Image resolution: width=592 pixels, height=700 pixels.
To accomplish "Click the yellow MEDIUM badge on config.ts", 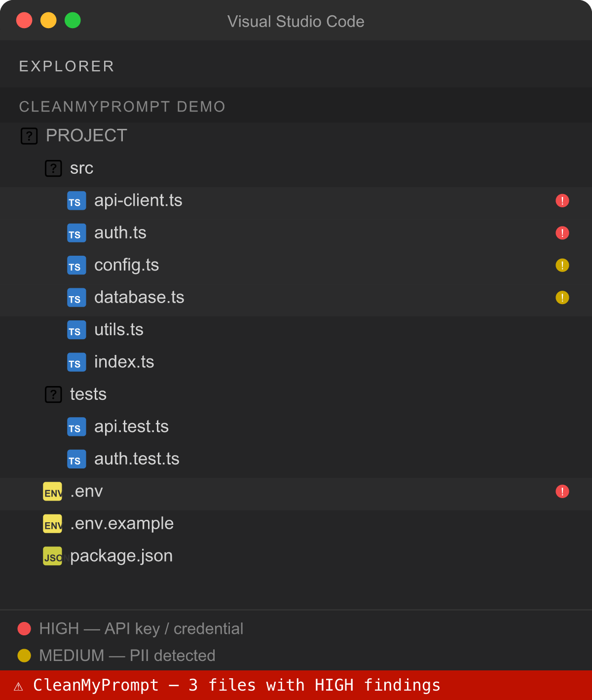I will 562,266.
